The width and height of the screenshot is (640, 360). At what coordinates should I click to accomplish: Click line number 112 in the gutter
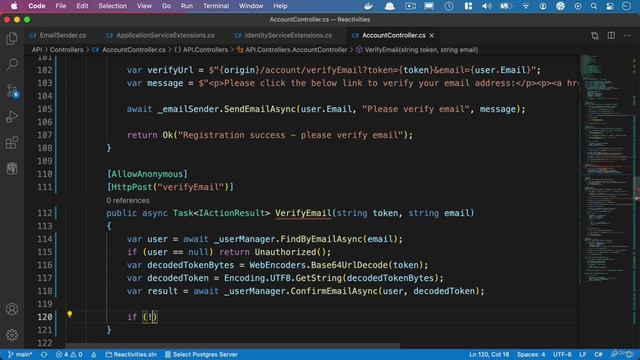44,213
